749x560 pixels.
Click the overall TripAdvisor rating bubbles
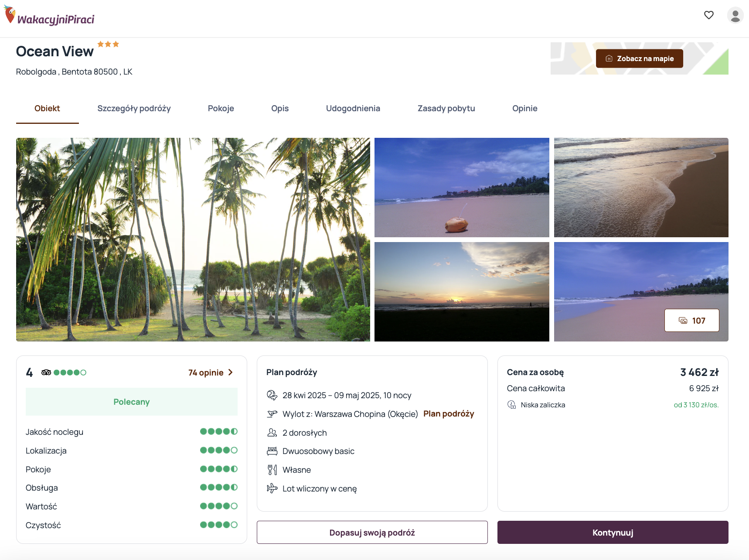[x=70, y=372]
